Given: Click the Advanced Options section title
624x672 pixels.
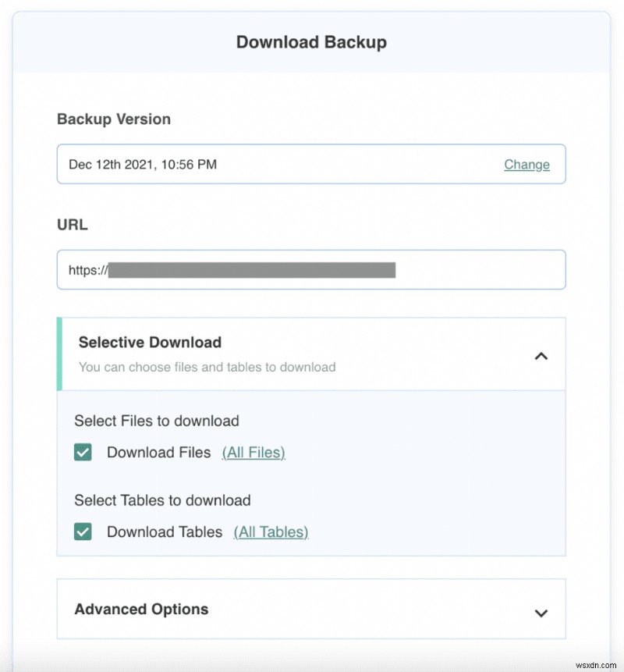Looking at the screenshot, I should 141,610.
